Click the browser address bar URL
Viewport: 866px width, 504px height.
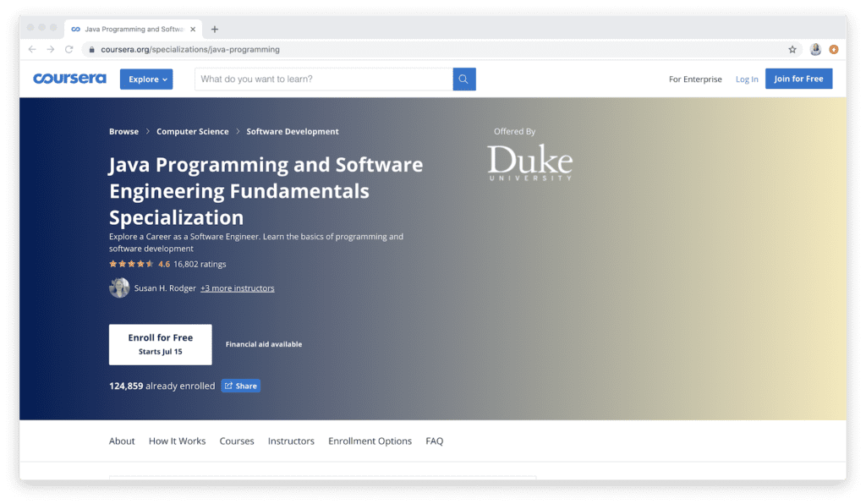tap(190, 50)
